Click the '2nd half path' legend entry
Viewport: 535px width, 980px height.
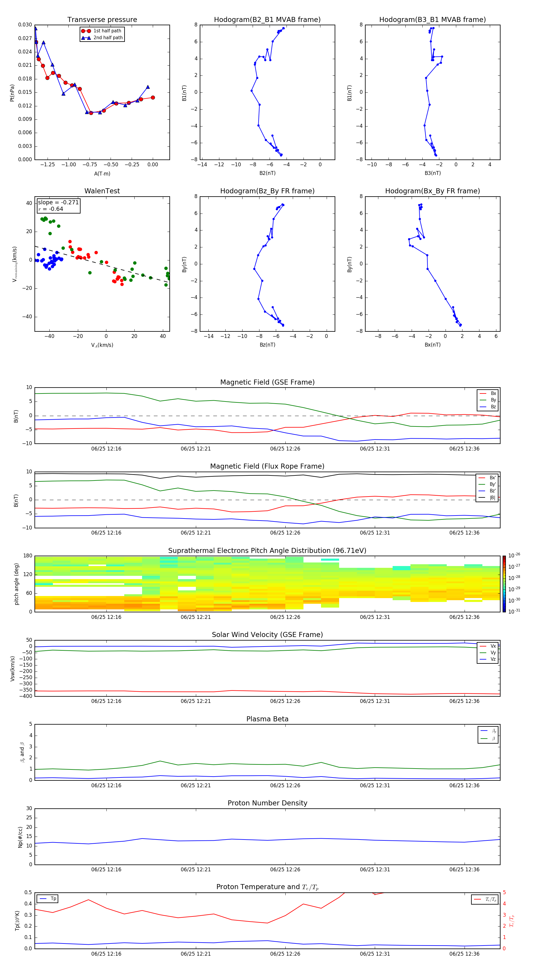(x=102, y=38)
